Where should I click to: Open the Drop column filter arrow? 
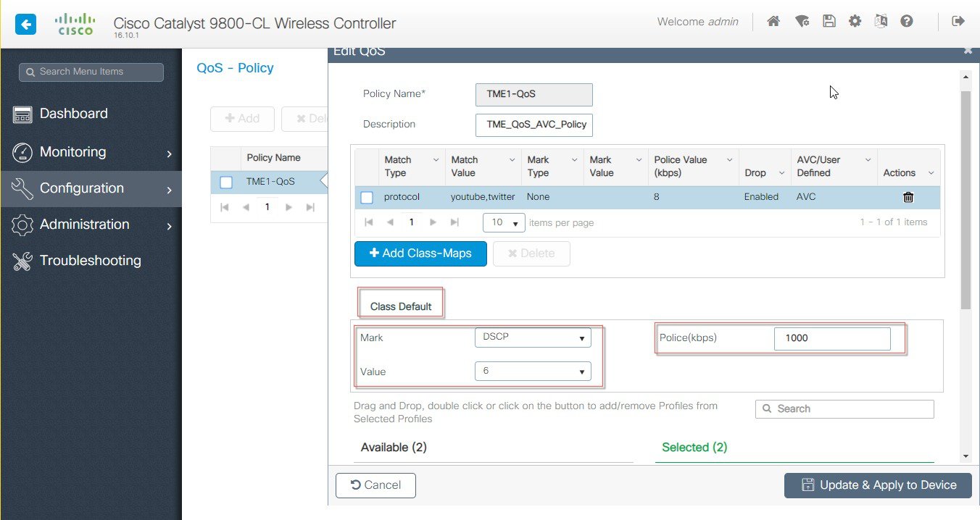[781, 173]
